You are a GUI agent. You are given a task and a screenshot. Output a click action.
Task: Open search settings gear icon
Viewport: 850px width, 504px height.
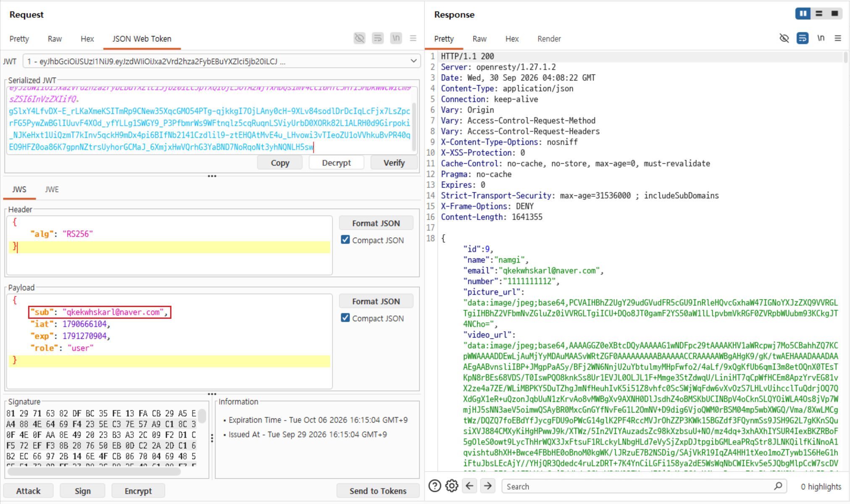[x=452, y=486]
